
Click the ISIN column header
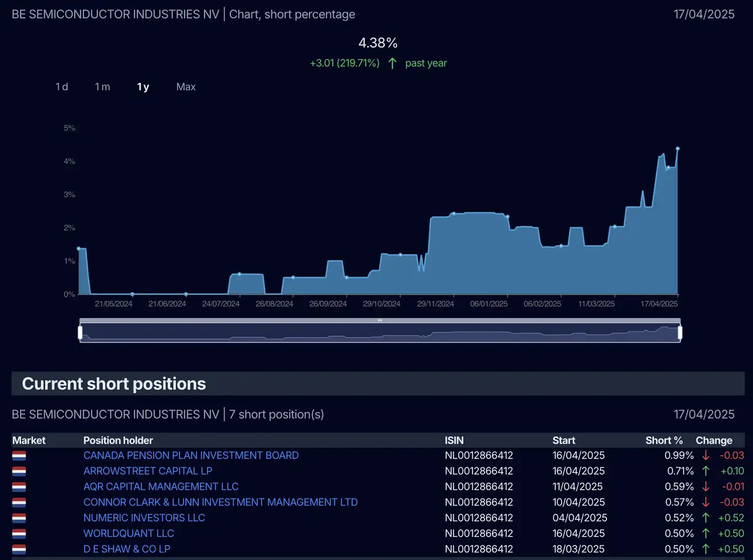coord(454,440)
